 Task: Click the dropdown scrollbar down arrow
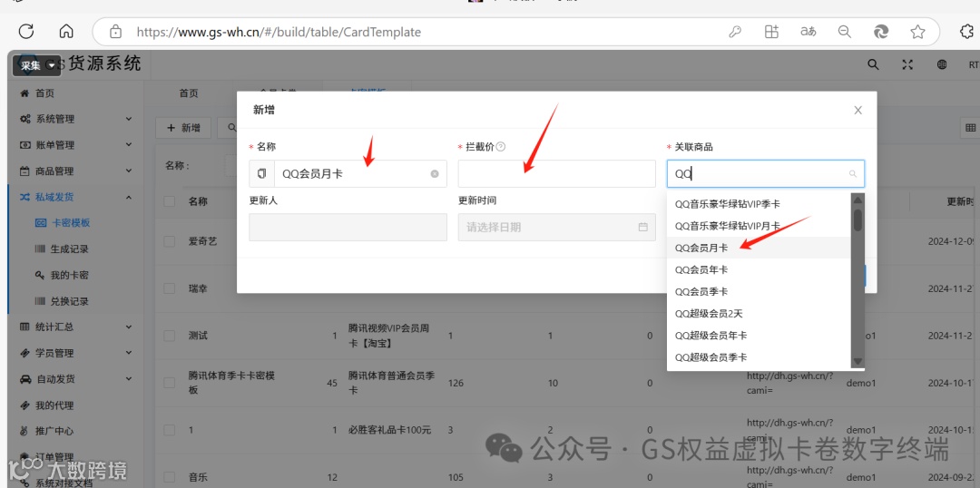tap(857, 361)
